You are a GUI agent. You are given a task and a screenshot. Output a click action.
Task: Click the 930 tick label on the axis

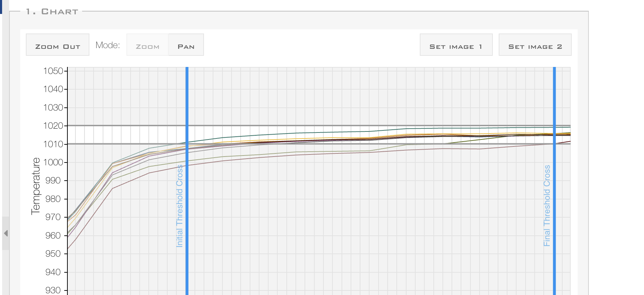point(53,290)
